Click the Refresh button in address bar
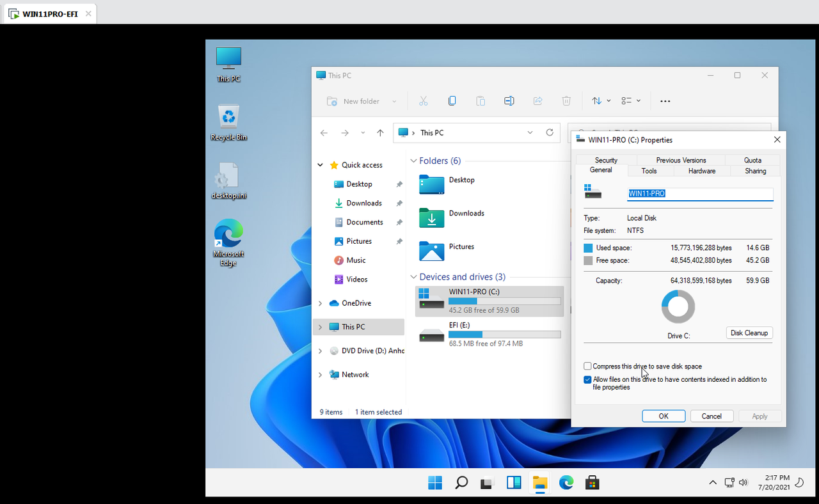Image resolution: width=819 pixels, height=504 pixels. pos(550,132)
